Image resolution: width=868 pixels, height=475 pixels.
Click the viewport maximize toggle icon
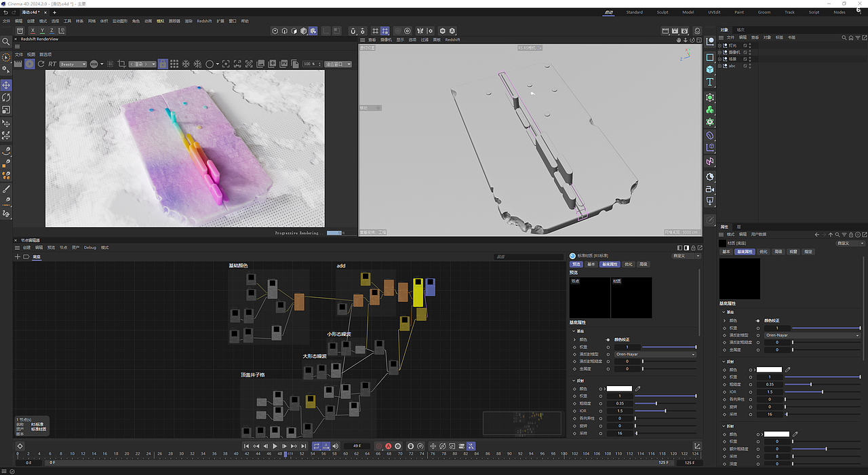[698, 39]
